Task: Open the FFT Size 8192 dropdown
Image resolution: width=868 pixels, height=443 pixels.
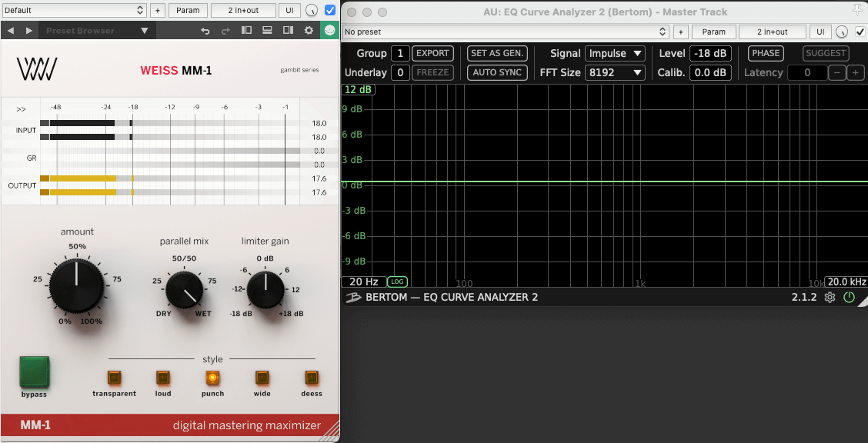Action: click(x=615, y=72)
